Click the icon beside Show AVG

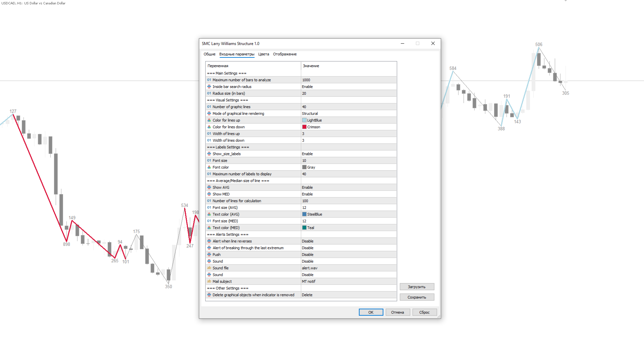209,187
